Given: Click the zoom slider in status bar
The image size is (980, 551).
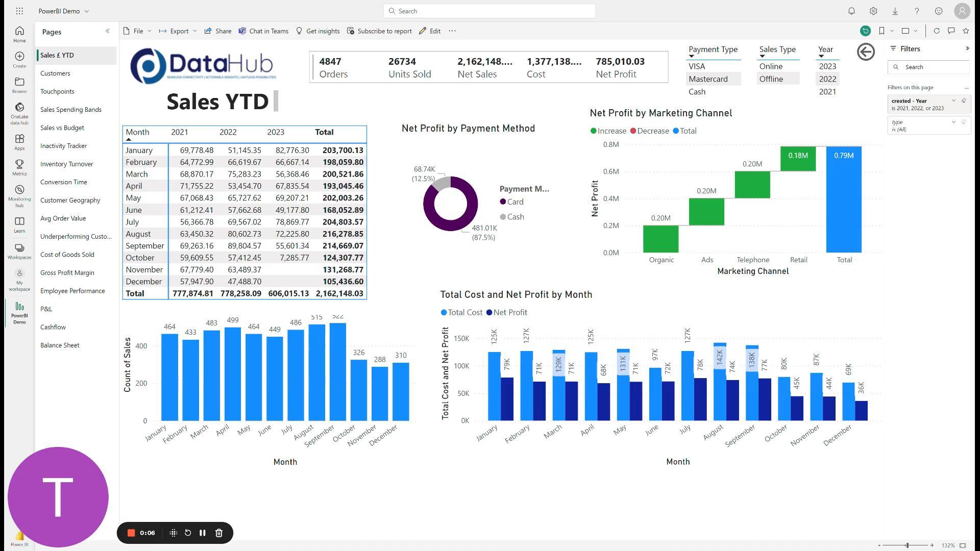Looking at the screenshot, I should (x=907, y=545).
